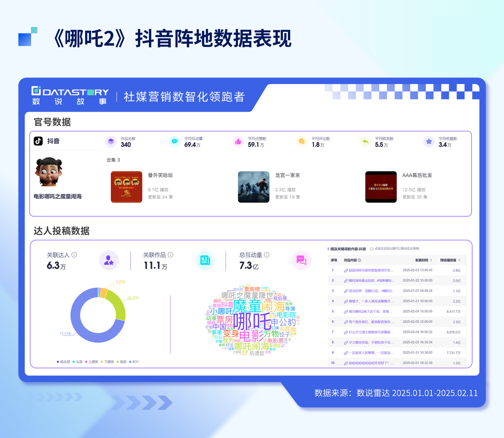Open link 尽力维持体面，不想给孩子丢...
This screenshot has width=504, height=438.
(371, 342)
